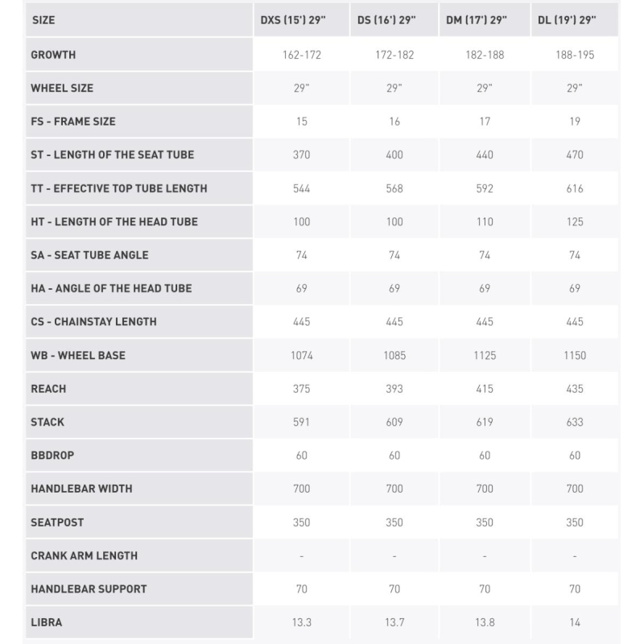Viewport: 644px width, 644px height.
Task: Click the wheel base value 1085
Action: click(x=394, y=355)
